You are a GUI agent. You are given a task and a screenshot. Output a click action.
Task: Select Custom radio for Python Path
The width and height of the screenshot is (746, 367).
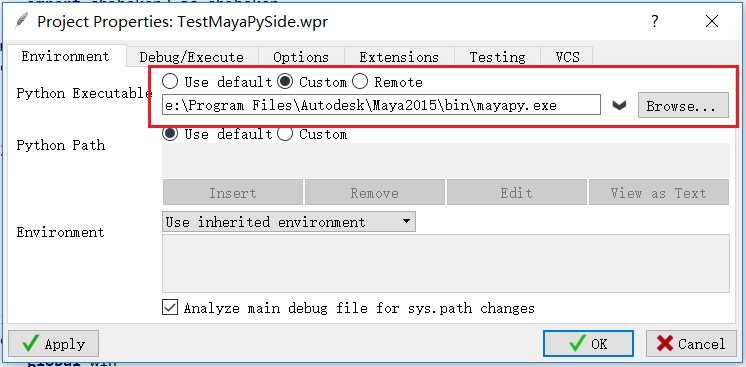[285, 134]
